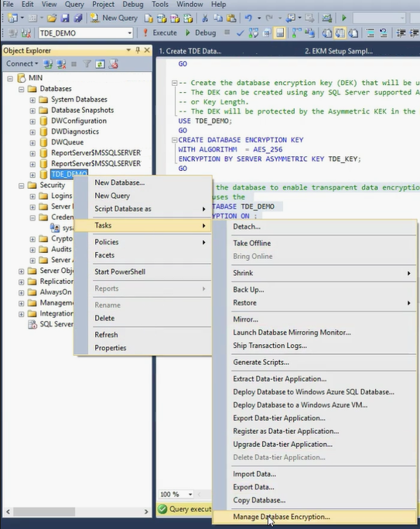Paste using the clipboard icon
This screenshot has height=529, width=420.
pyautogui.click(x=231, y=18)
